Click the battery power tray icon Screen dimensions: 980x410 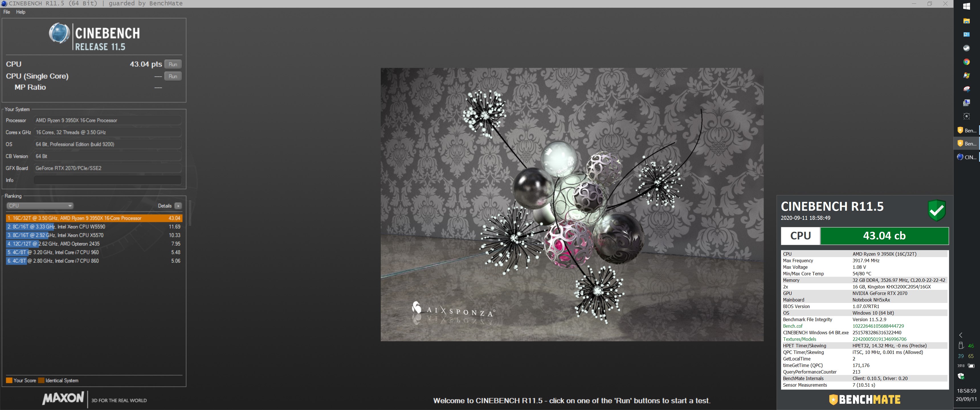click(971, 366)
